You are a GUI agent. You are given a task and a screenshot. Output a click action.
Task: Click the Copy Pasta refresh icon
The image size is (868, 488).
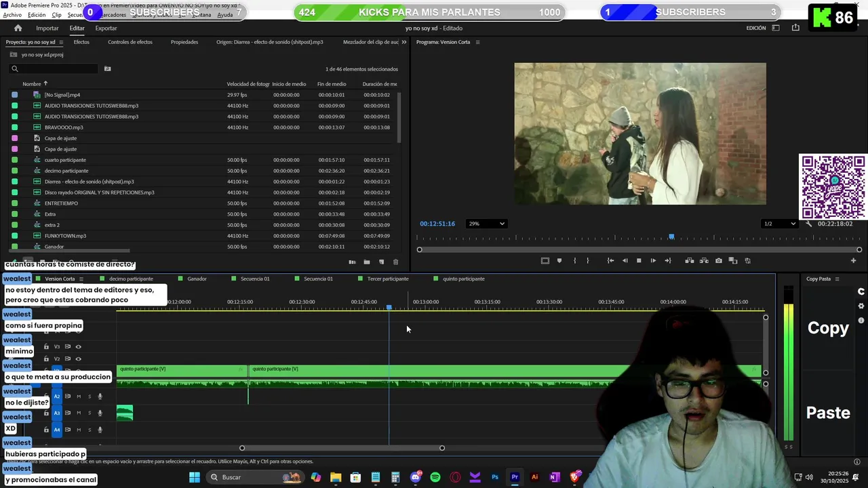(861, 291)
